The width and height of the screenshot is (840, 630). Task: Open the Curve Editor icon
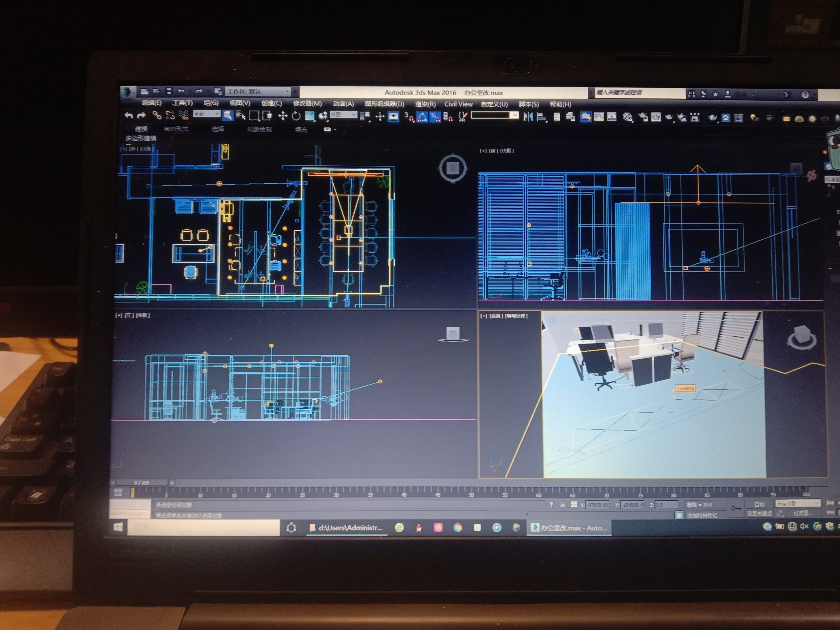point(599,117)
